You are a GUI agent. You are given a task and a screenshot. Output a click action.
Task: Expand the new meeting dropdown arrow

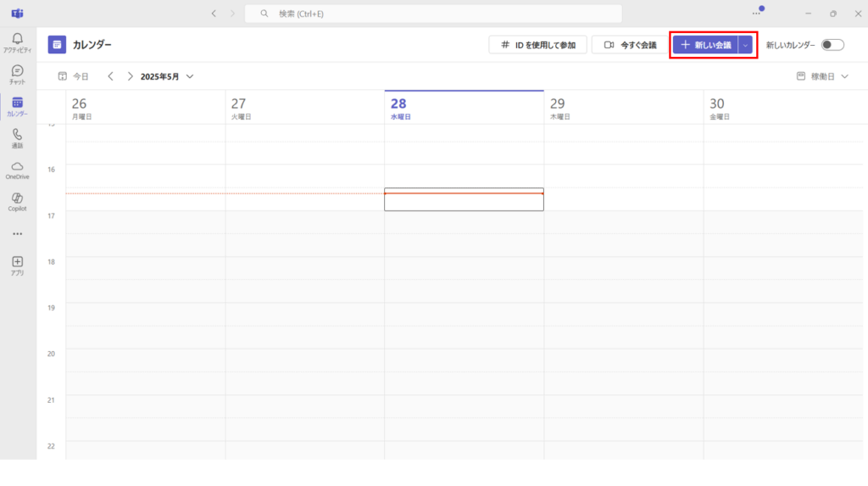tap(745, 45)
